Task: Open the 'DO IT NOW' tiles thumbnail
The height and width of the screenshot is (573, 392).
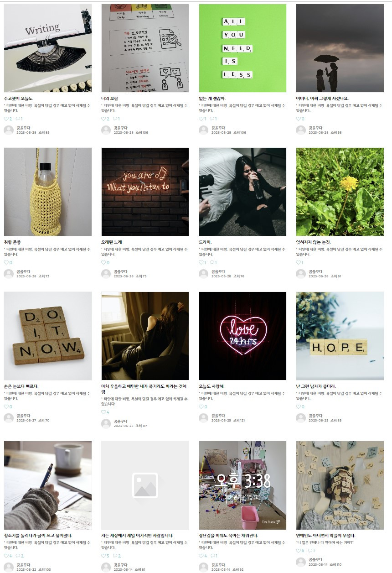Action: (x=48, y=336)
